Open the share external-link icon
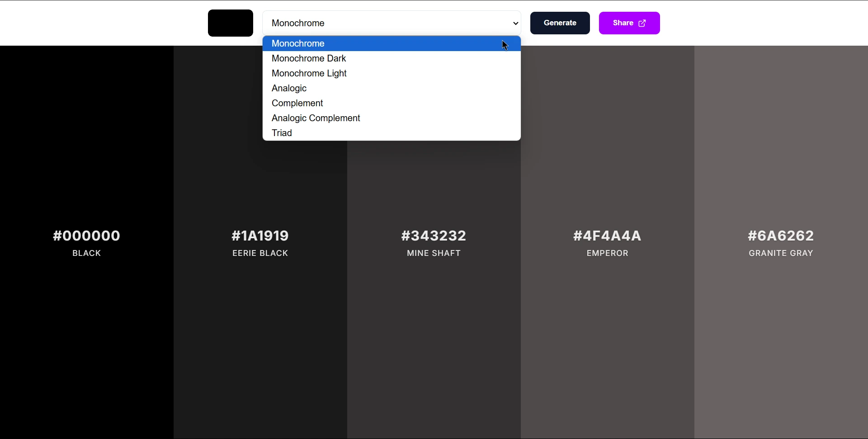 [x=643, y=23]
